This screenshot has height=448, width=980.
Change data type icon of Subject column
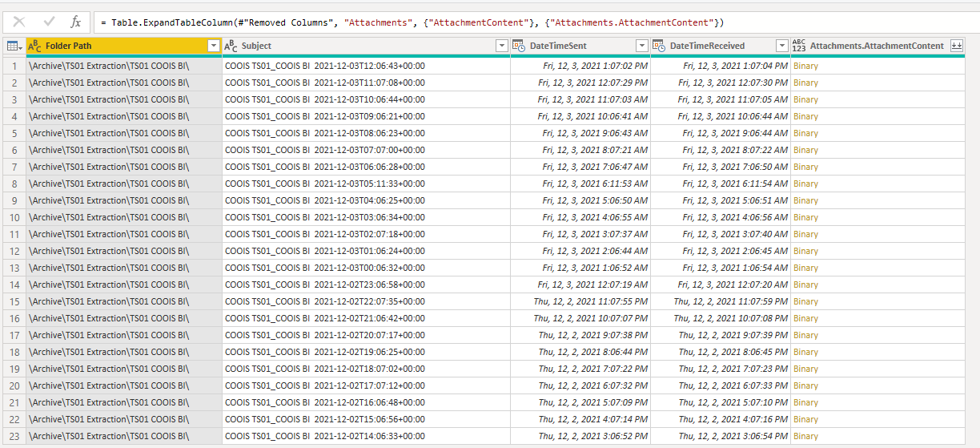pos(231,46)
